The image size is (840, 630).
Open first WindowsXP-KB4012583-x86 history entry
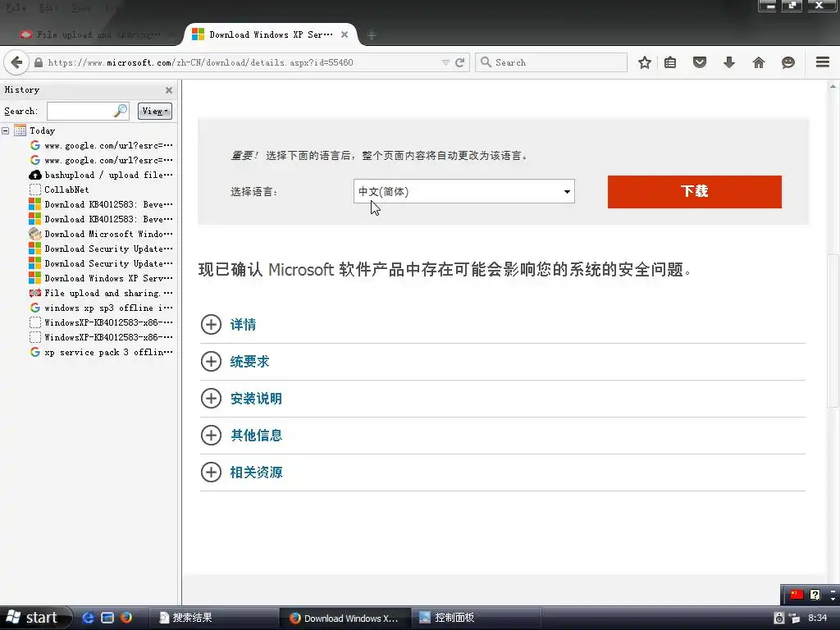point(101,322)
